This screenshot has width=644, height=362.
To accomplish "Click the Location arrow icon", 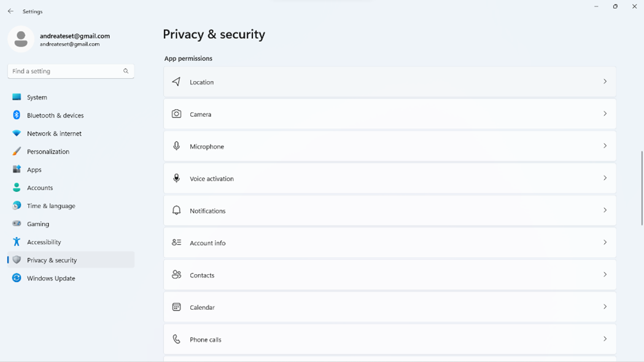I will click(176, 82).
